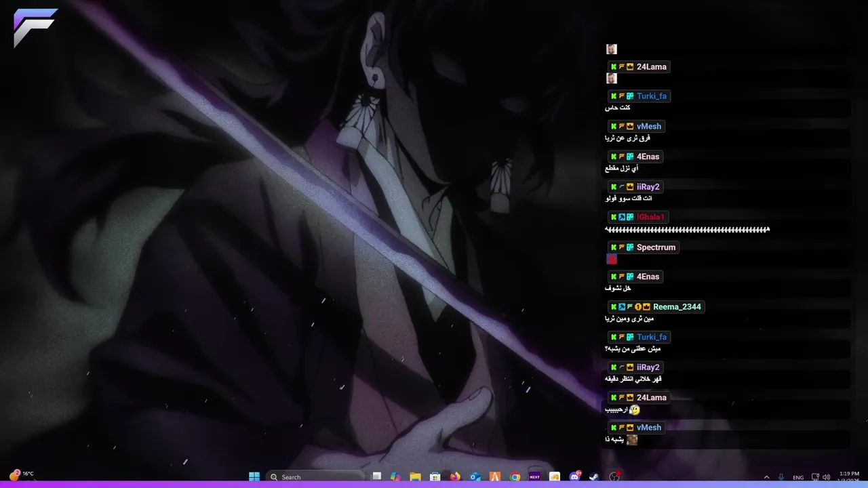Open Steam from the taskbar

tap(594, 476)
